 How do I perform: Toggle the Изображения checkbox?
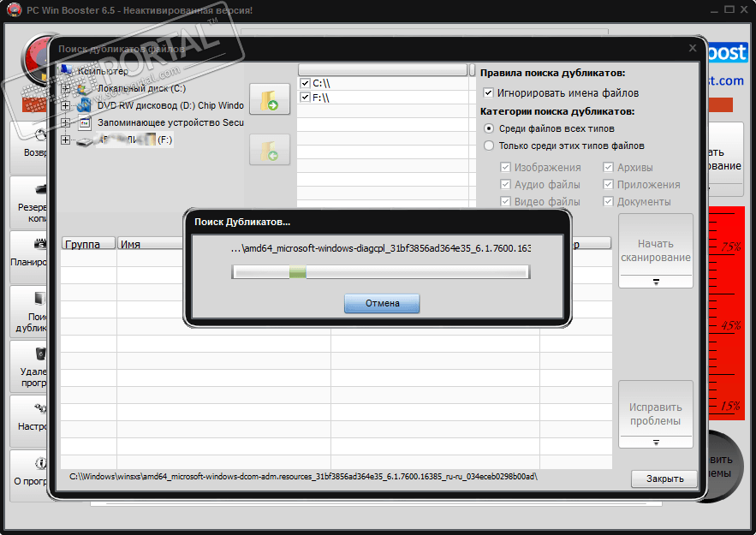[505, 167]
